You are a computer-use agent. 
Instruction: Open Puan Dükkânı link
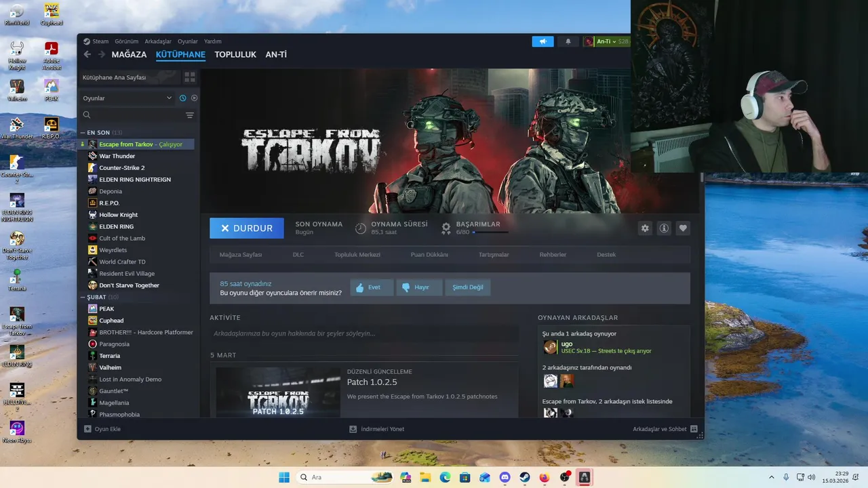(429, 255)
